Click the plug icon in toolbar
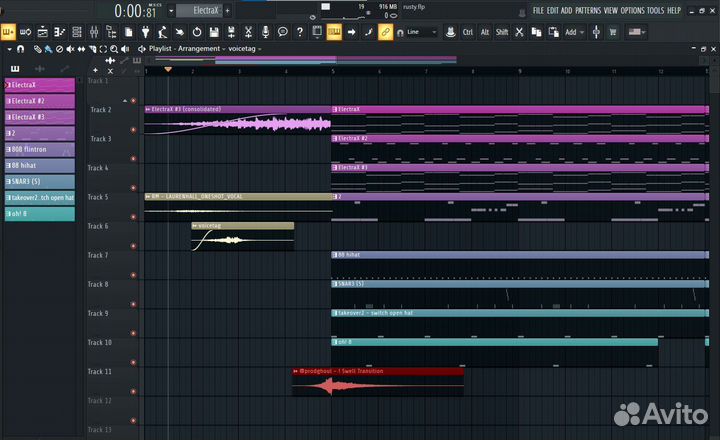Viewport: 720px width, 440px height. [x=145, y=32]
